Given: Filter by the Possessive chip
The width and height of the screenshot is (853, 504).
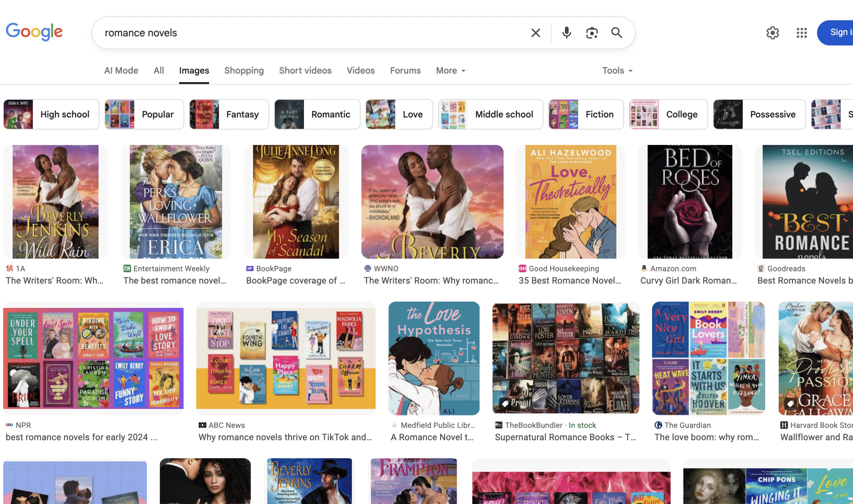Looking at the screenshot, I should point(759,115).
